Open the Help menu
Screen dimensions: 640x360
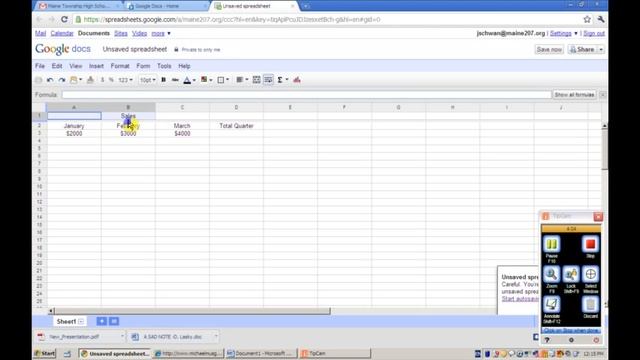pos(184,66)
